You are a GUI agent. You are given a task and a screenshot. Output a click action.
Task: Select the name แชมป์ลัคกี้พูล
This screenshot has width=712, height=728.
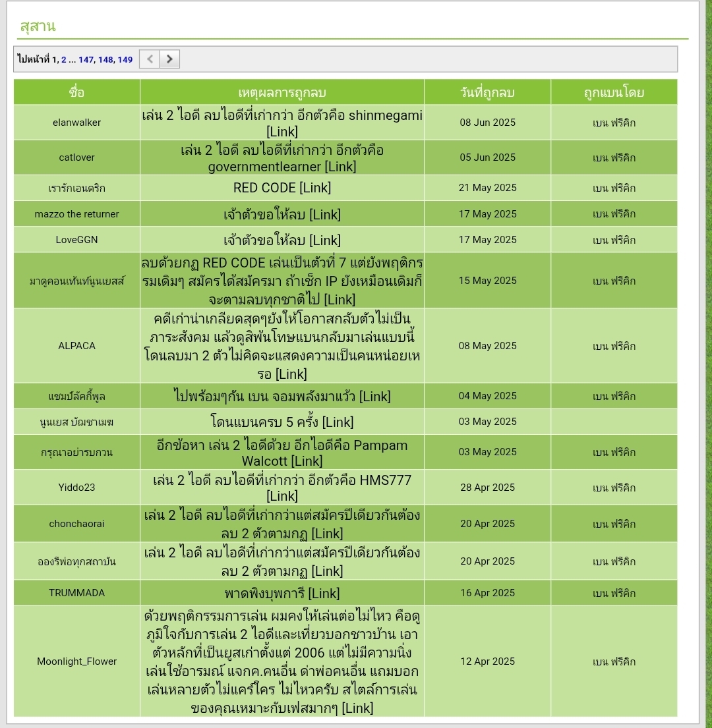click(76, 396)
